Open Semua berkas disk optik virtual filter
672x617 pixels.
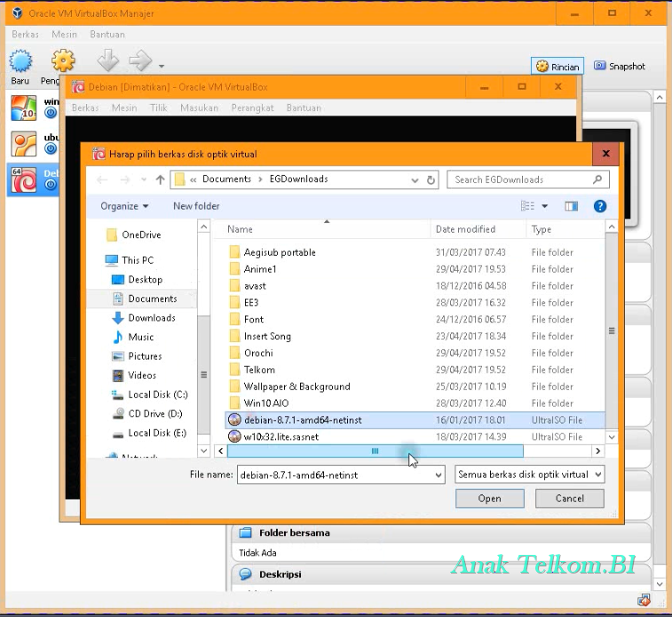coord(529,475)
